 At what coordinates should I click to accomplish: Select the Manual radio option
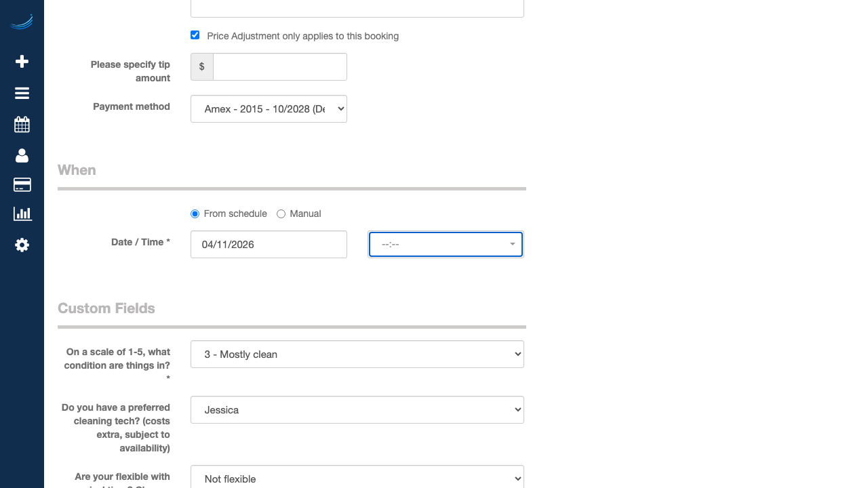(281, 214)
